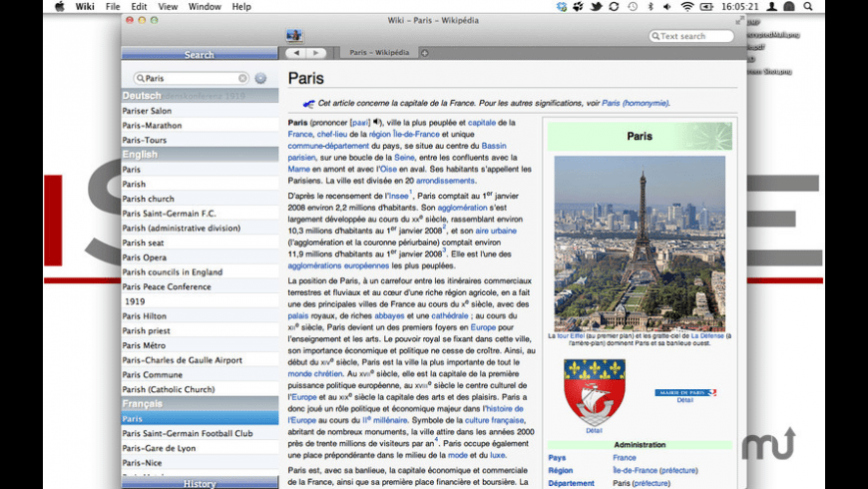This screenshot has height=489, width=868.
Task: Open the Wiki application menu
Action: (85, 7)
